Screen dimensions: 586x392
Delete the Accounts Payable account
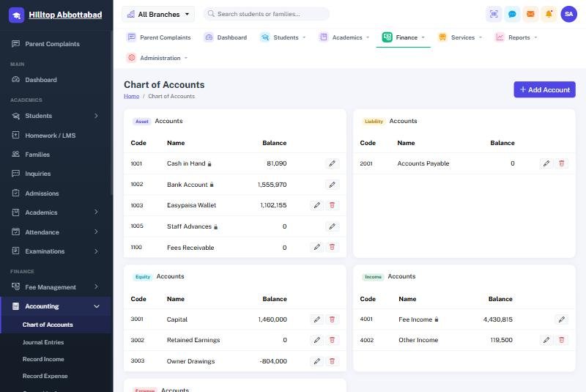[x=561, y=163]
